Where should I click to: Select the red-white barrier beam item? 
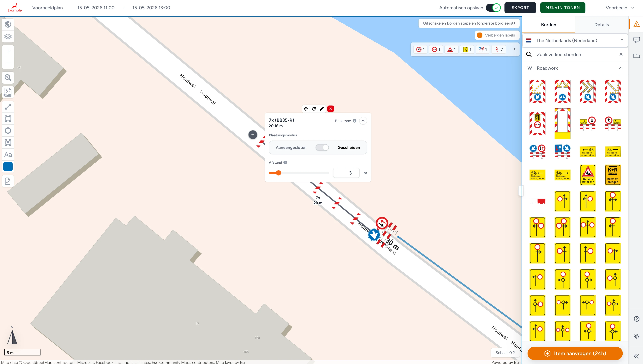[x=537, y=201]
